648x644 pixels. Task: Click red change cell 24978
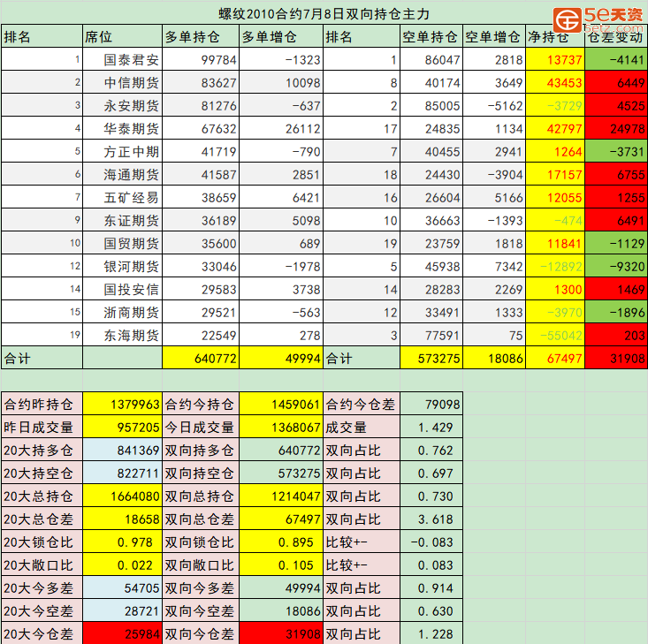point(616,129)
